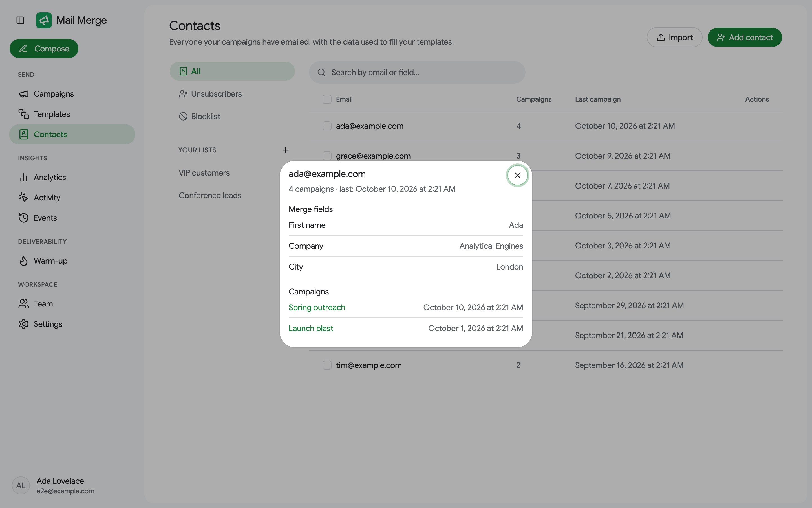The image size is (812, 508).
Task: Check the grace@example.com row checkbox
Action: [x=327, y=156]
